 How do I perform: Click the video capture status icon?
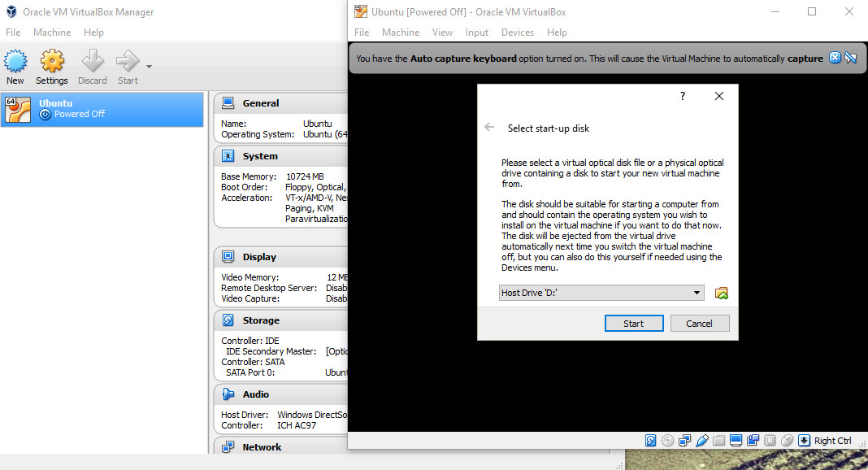[753, 441]
